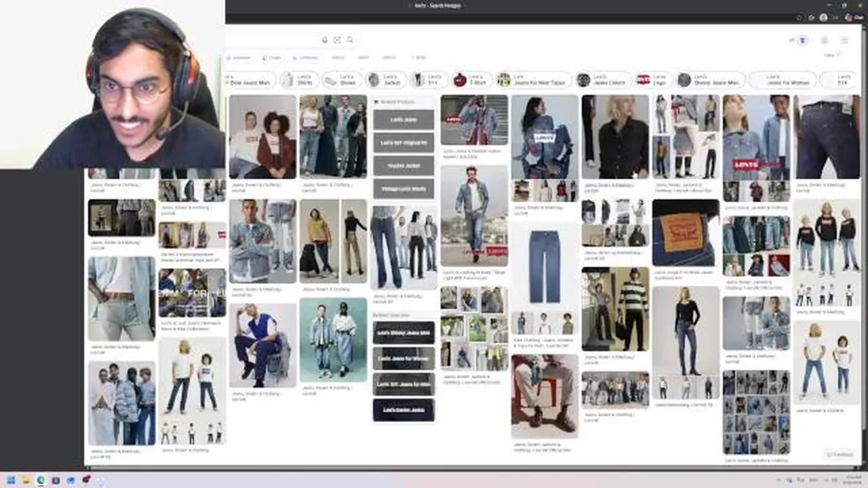Open Levi's Jeans for Women related search
The width and height of the screenshot is (868, 488).
tap(403, 359)
